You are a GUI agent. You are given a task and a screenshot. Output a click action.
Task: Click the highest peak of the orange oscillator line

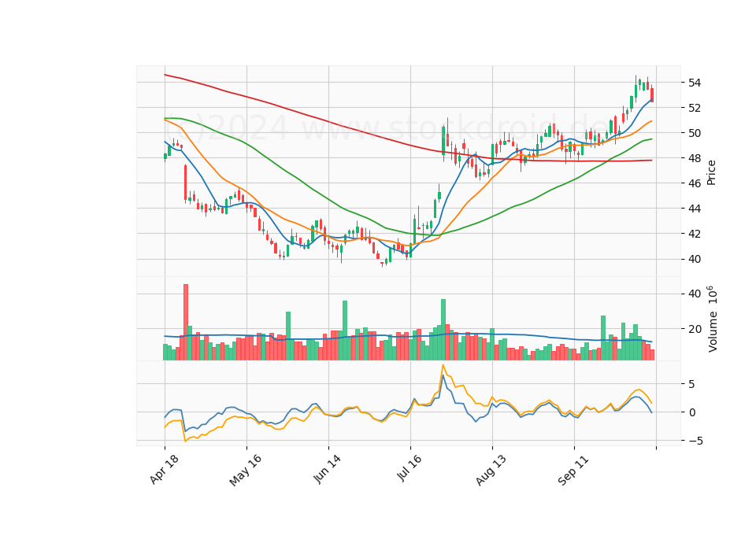click(443, 365)
